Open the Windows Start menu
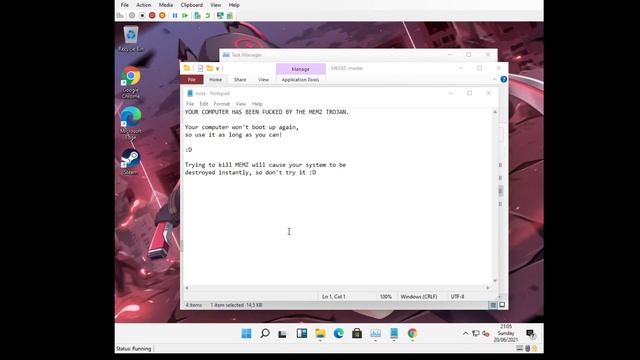640x360 pixels. coord(246,333)
